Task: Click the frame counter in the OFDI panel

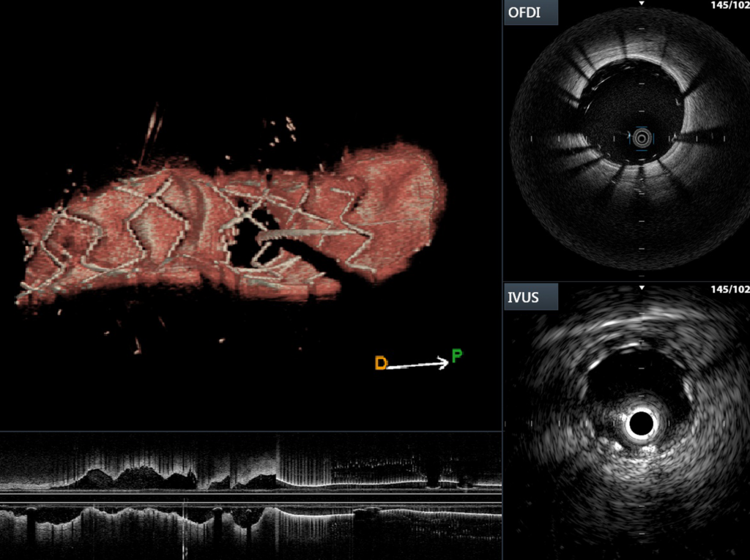Action: click(729, 5)
